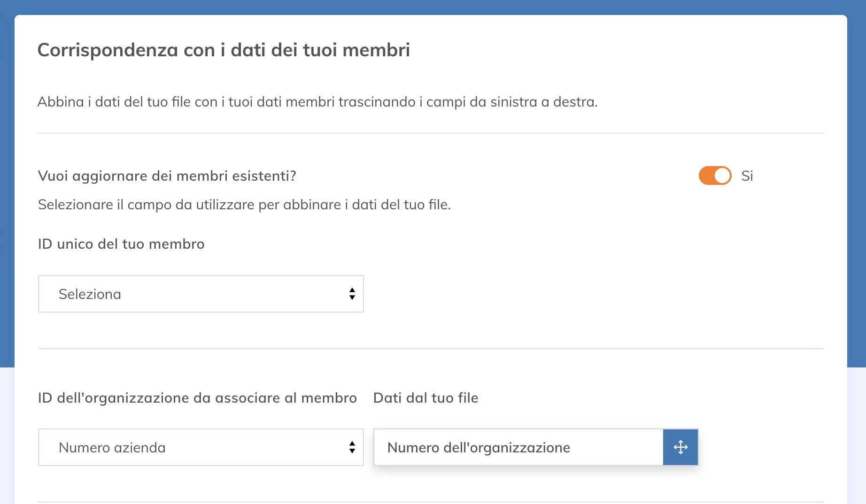Viewport: 866px width, 504px height.
Task: Click the title 'Corrispondenza con i dati dei tuoi membri'
Action: (224, 49)
